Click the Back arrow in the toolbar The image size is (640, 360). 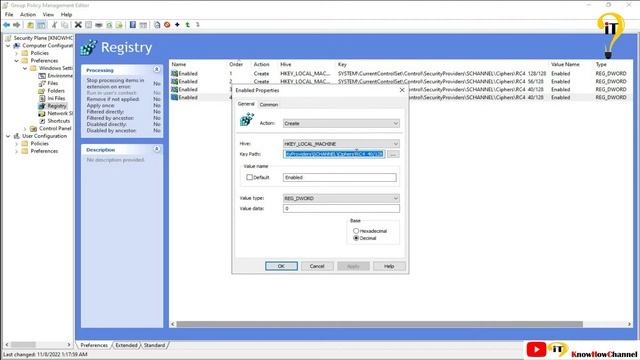coord(7,25)
